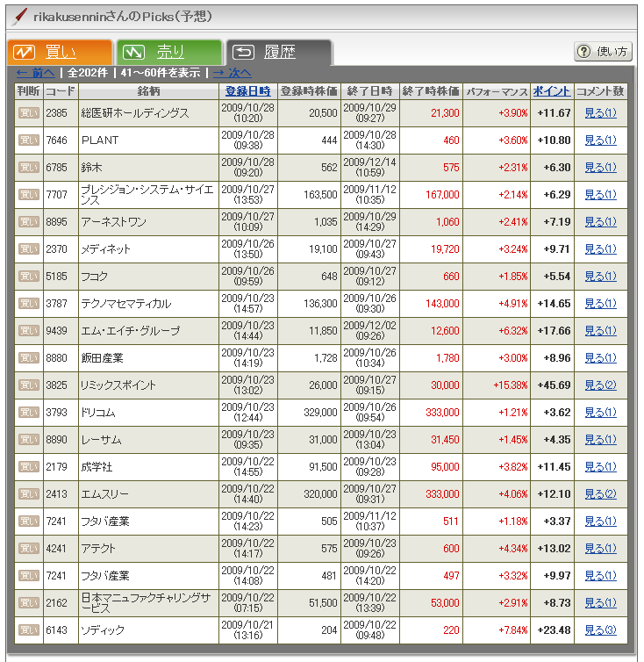Click the 買い badge for エムスリー row
This screenshot has height=662, width=644.
[x=29, y=494]
